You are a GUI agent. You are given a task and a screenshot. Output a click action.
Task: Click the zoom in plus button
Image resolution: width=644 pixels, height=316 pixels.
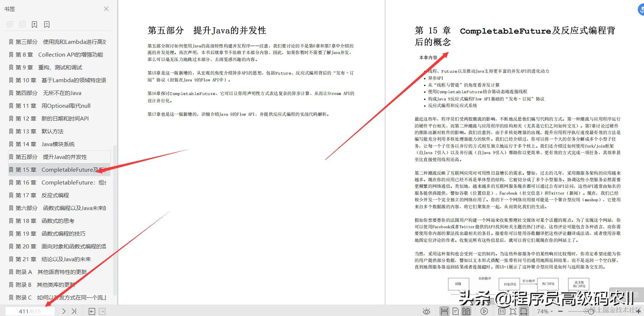(639, 311)
